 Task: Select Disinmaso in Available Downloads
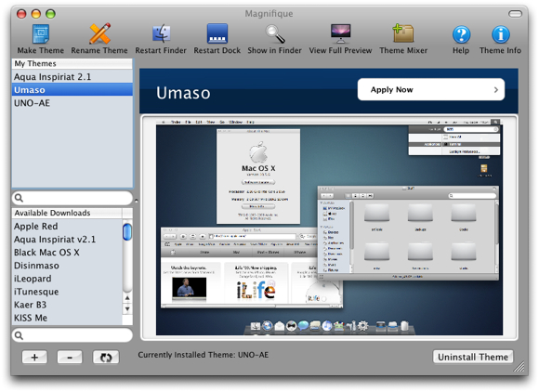67,266
